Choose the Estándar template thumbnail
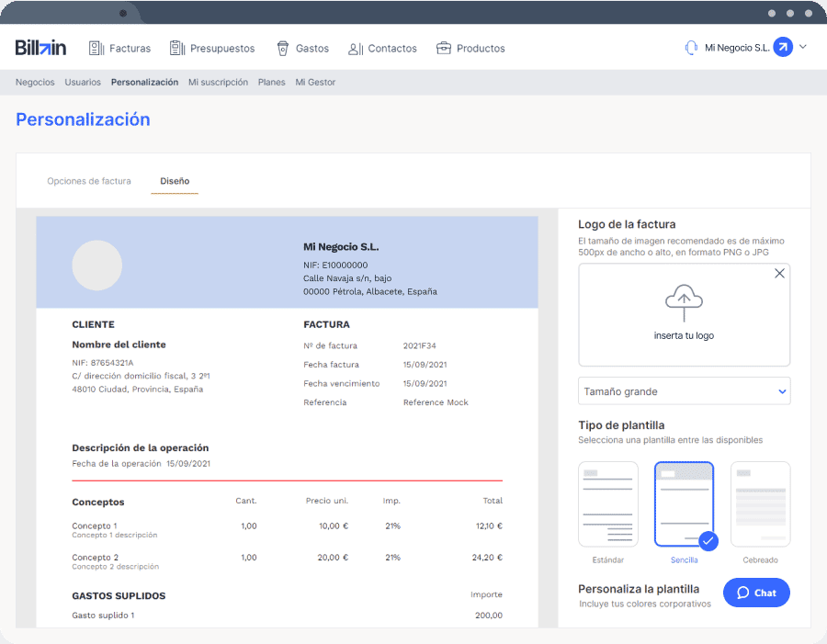Screen dimensions: 827x644 click(x=608, y=504)
